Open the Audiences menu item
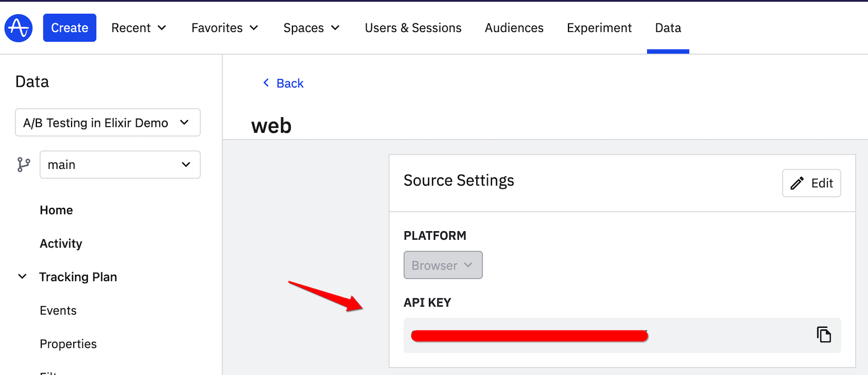The image size is (868, 375). pyautogui.click(x=514, y=28)
